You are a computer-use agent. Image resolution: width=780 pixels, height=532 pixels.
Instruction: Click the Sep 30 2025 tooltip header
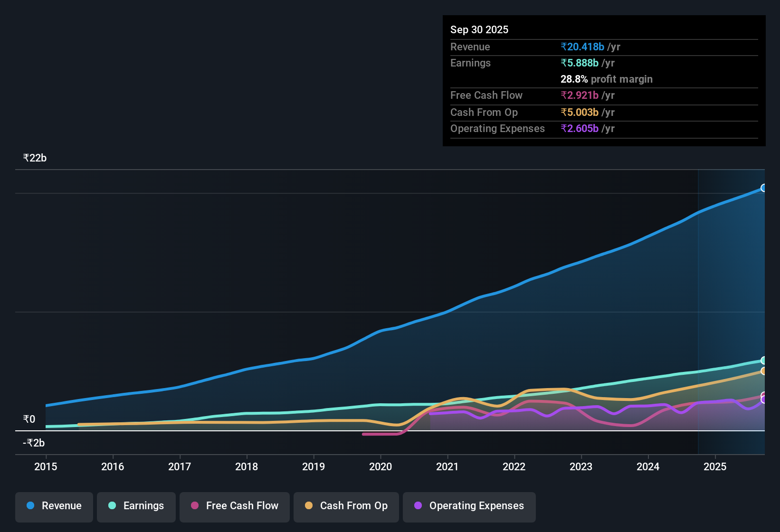(x=479, y=29)
